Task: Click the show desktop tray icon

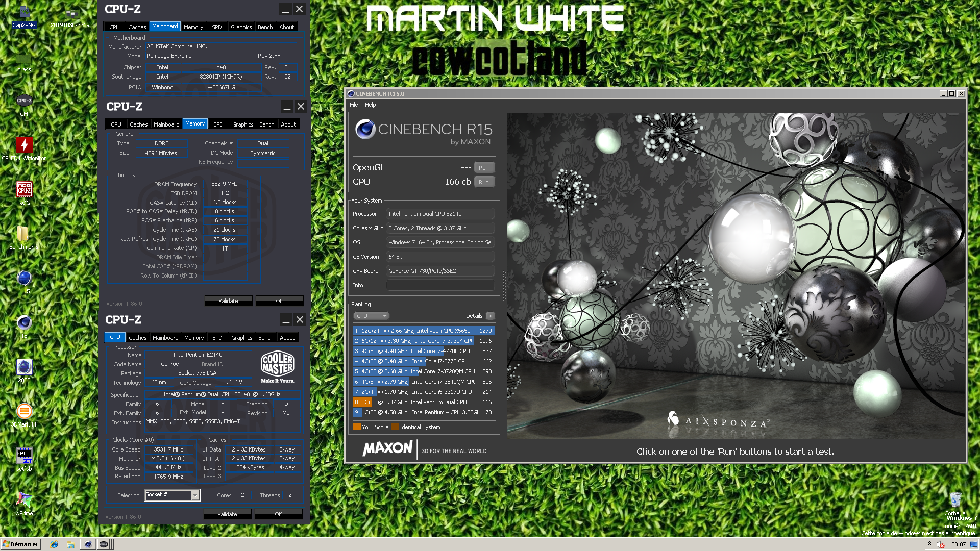Action: [x=974, y=544]
